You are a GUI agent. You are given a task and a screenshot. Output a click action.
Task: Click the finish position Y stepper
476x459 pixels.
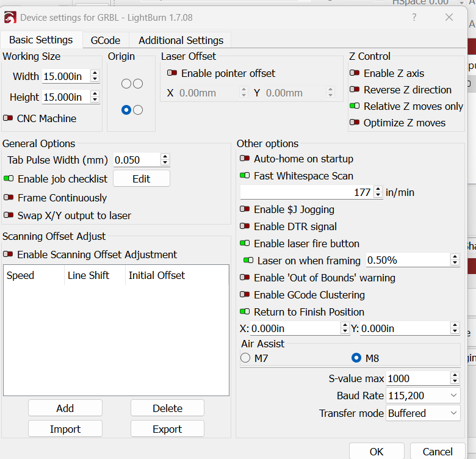point(455,328)
